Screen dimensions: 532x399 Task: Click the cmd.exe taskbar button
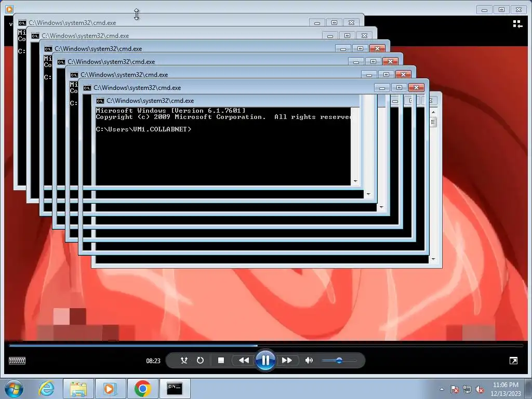click(175, 389)
